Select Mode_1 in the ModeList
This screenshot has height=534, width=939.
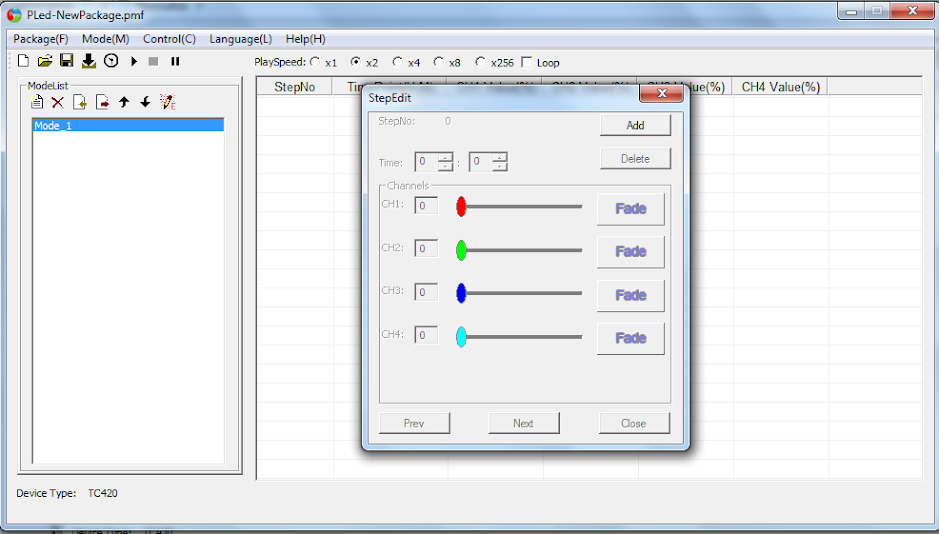pyautogui.click(x=128, y=125)
